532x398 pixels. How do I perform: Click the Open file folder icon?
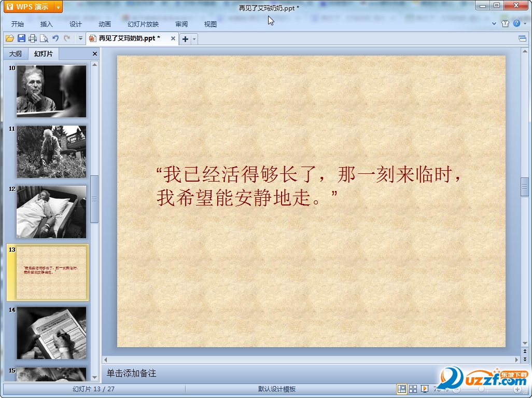pyautogui.click(x=10, y=38)
